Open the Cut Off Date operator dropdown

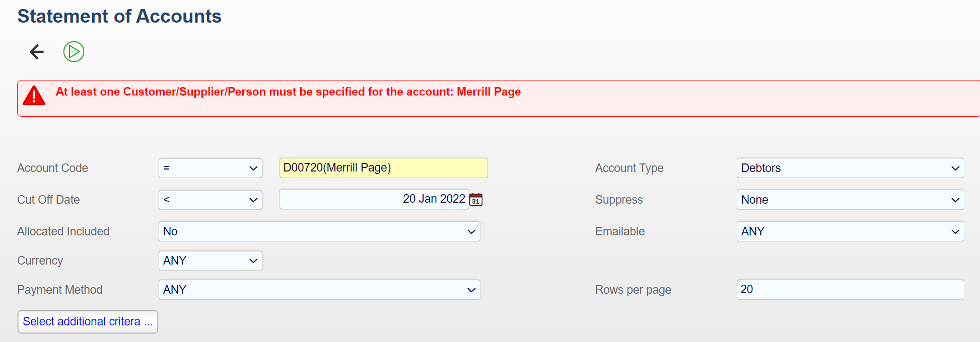pos(210,200)
